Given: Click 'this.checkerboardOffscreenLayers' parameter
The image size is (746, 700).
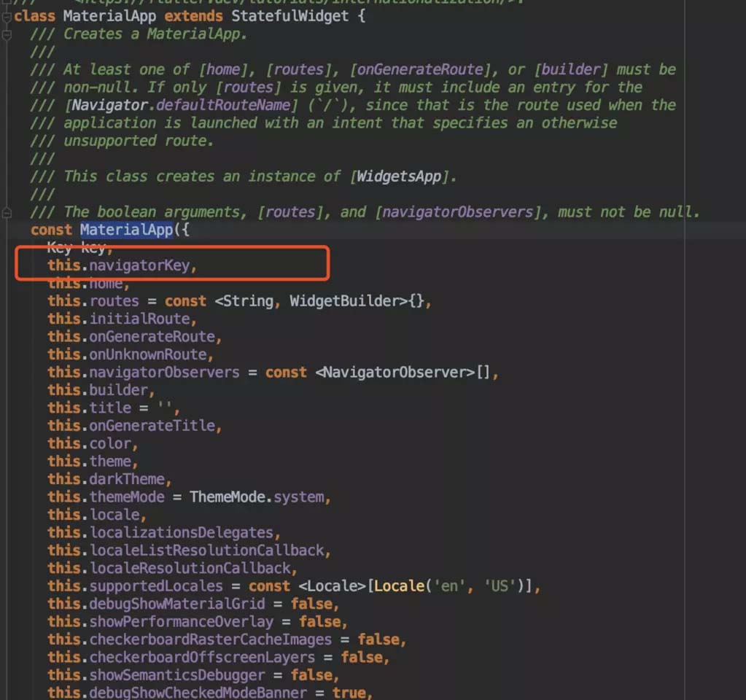Looking at the screenshot, I should tap(182, 657).
